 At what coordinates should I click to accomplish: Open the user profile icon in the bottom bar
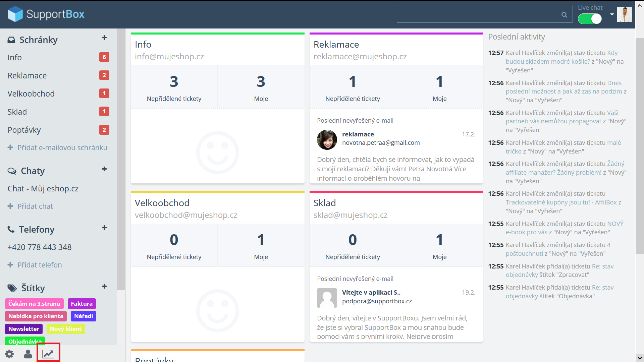click(x=28, y=354)
